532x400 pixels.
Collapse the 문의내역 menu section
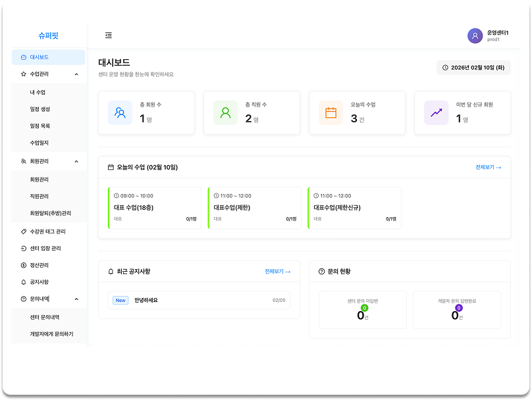coord(76,299)
